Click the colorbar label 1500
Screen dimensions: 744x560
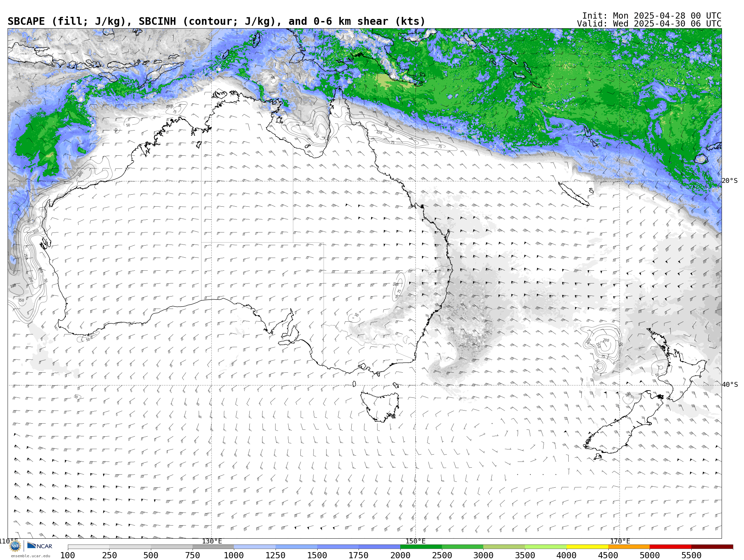[317, 556]
